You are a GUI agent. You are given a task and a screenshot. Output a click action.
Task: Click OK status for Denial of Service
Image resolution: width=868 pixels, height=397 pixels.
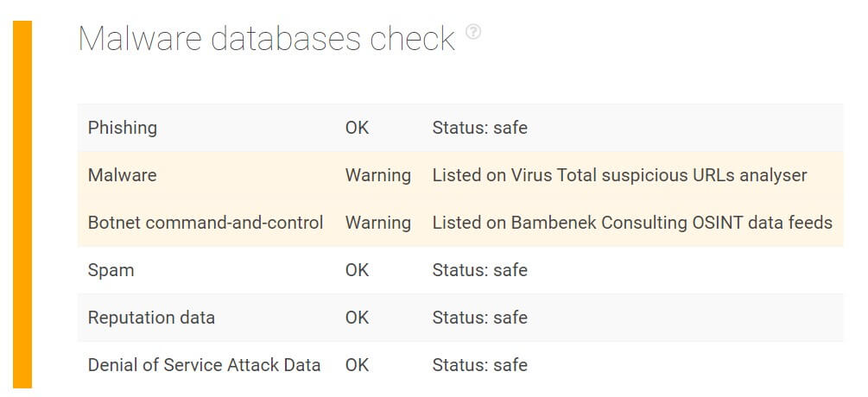click(357, 365)
